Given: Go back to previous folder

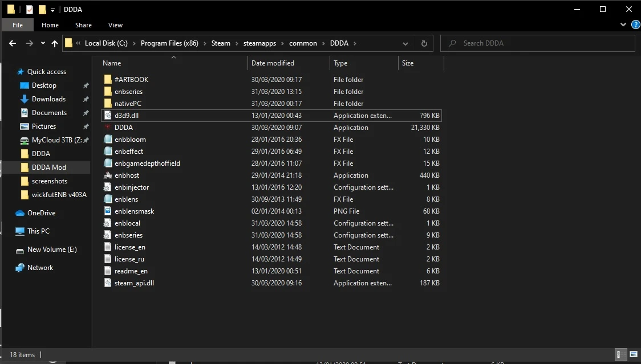Looking at the screenshot, I should pos(13,43).
